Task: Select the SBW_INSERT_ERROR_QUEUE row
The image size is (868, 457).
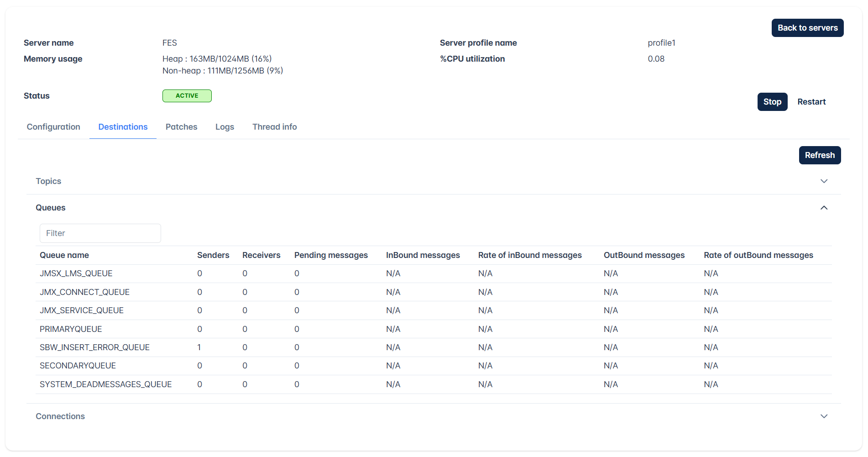Action: point(434,347)
